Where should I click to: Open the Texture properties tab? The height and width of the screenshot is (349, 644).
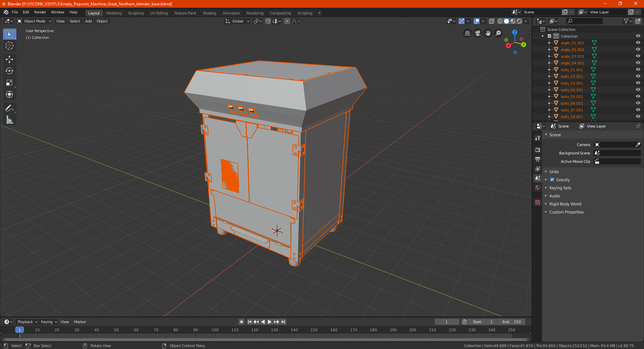(x=538, y=202)
